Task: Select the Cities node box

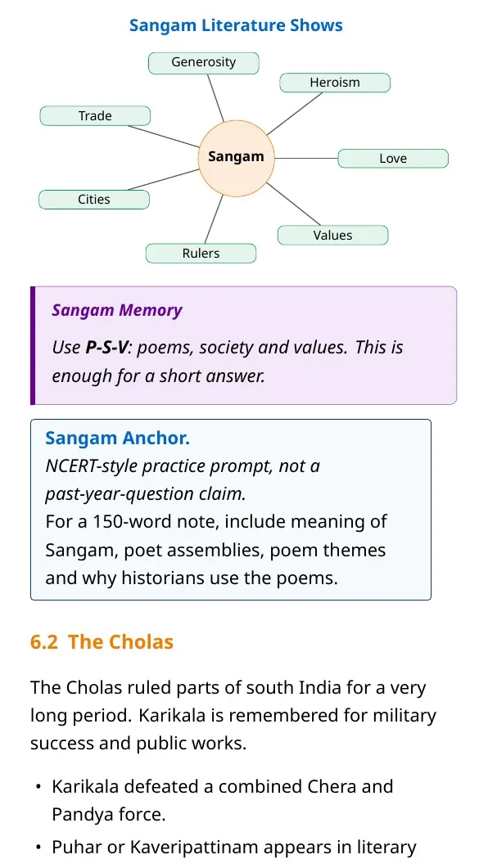Action: [93, 200]
